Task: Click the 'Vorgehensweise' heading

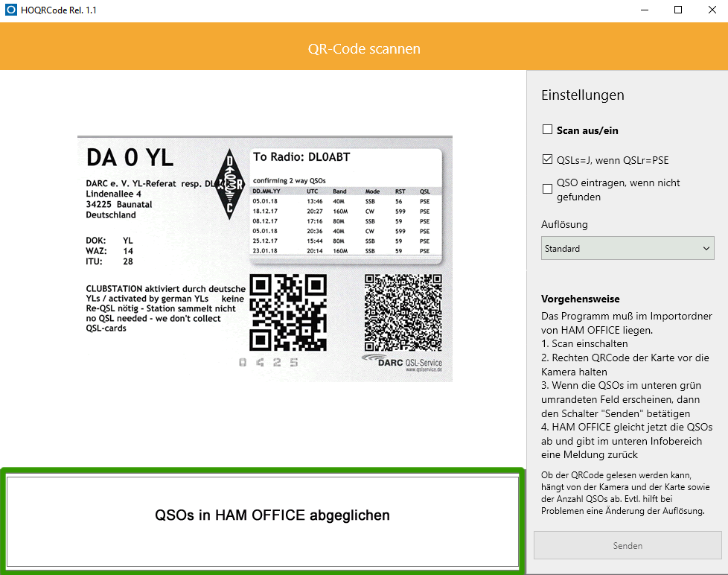Action: point(581,299)
